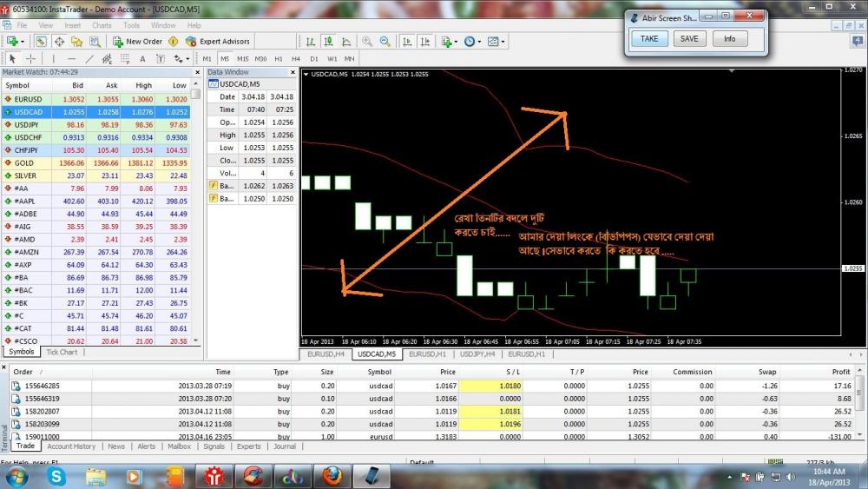Switch chart to candlesticks
Viewport: 868px width, 489px height.
(x=328, y=42)
